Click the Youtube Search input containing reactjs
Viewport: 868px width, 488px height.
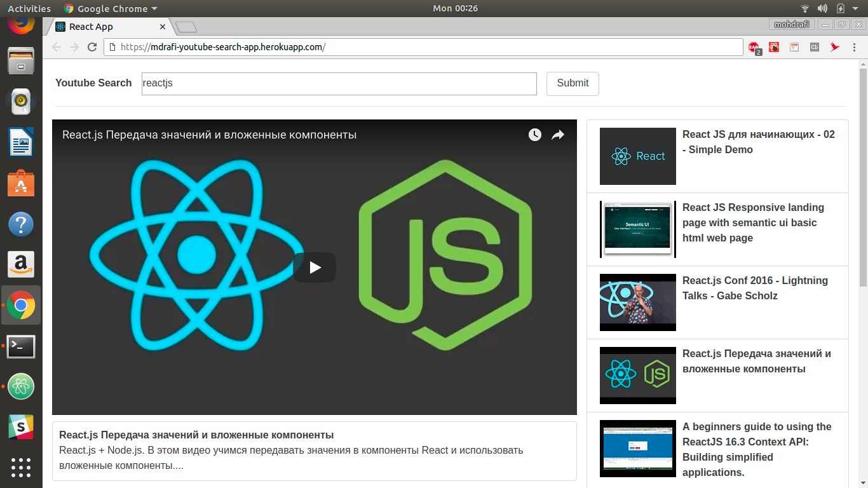click(x=339, y=83)
